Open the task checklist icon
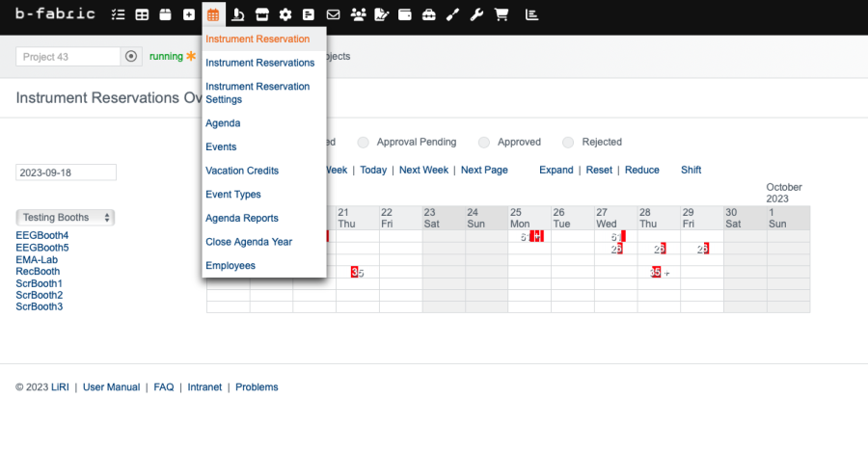This screenshot has height=451, width=868. point(118,14)
